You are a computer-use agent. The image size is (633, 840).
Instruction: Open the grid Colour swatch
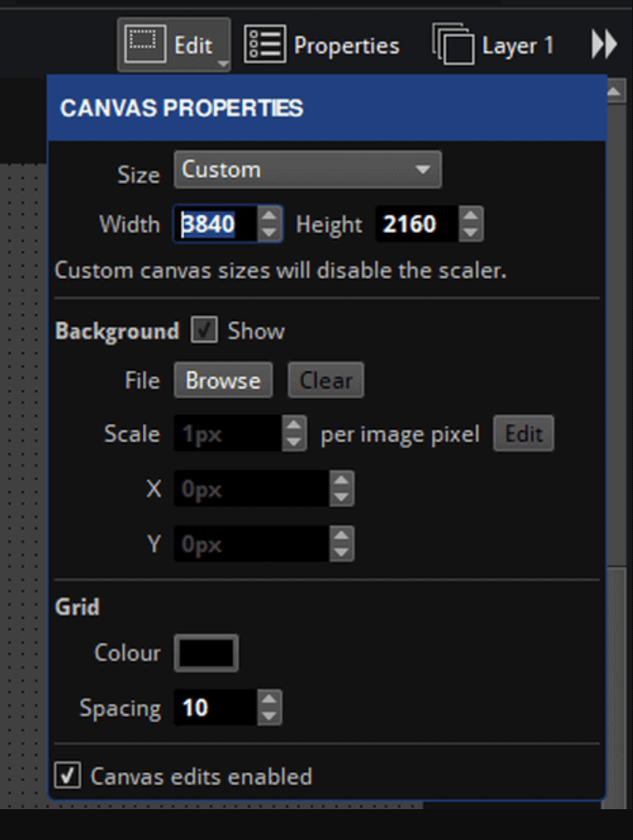click(x=206, y=653)
